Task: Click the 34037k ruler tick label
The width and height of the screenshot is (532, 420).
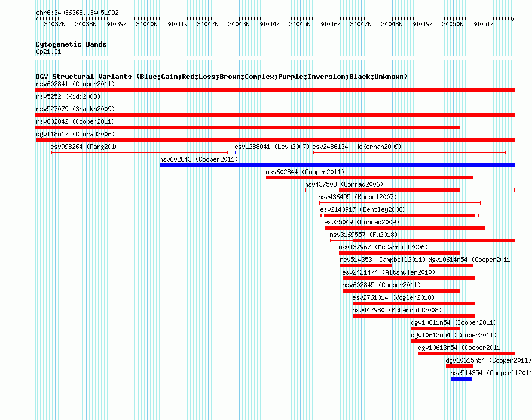Action: click(54, 24)
